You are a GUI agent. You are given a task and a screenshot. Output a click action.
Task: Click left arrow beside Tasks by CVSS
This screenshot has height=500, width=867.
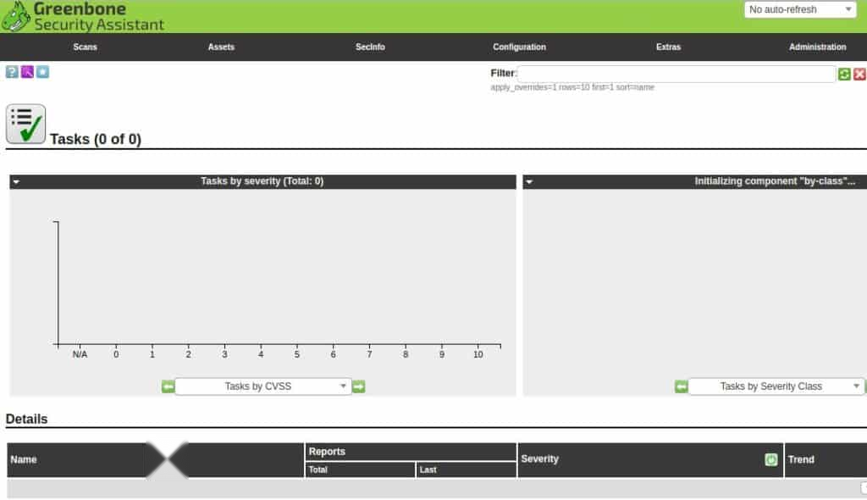[x=168, y=386]
